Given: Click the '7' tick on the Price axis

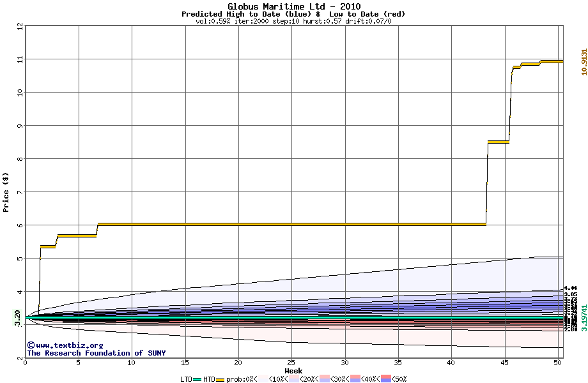Looking at the screenshot, I should [20, 192].
